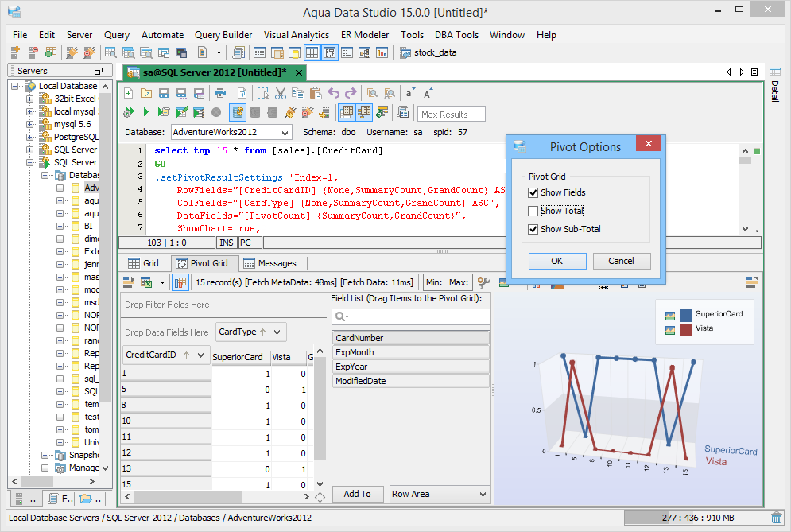The width and height of the screenshot is (791, 532).
Task: Open the export dropdown arrow in results toolbar
Action: 162,282
